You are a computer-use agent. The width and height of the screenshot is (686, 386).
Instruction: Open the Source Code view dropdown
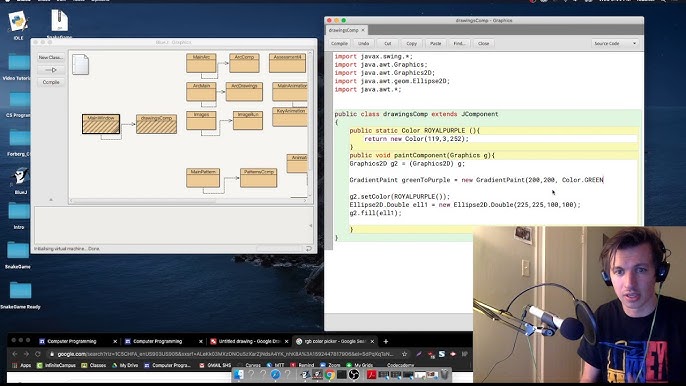615,43
